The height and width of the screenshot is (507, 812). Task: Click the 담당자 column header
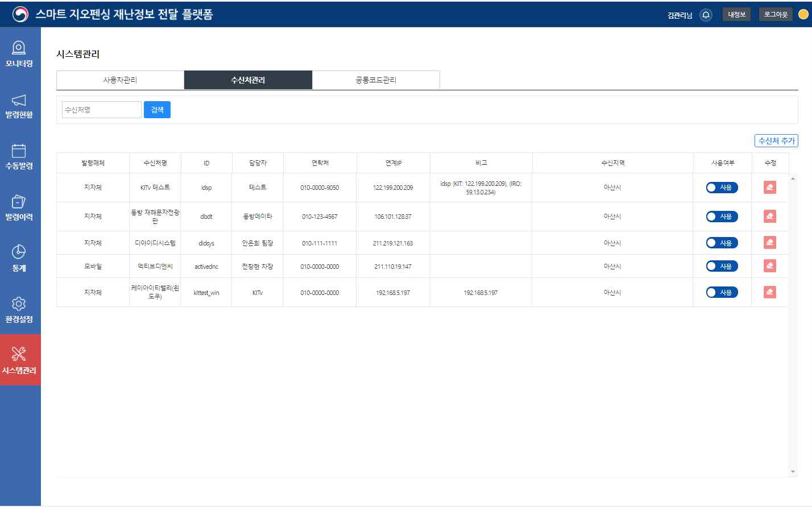tap(258, 163)
